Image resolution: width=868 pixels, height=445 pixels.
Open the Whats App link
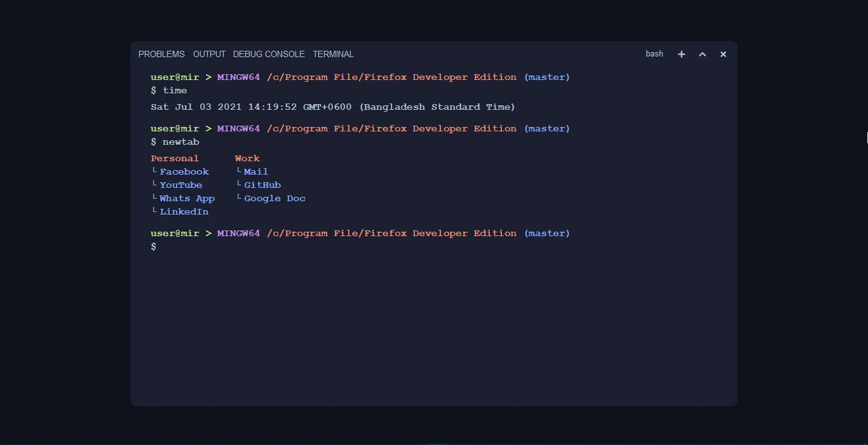point(187,198)
